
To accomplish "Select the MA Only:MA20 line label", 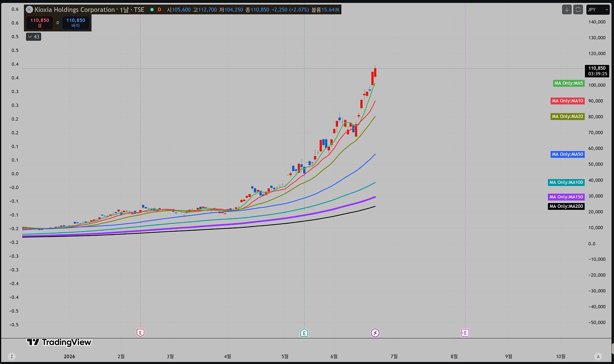I will tap(568, 116).
